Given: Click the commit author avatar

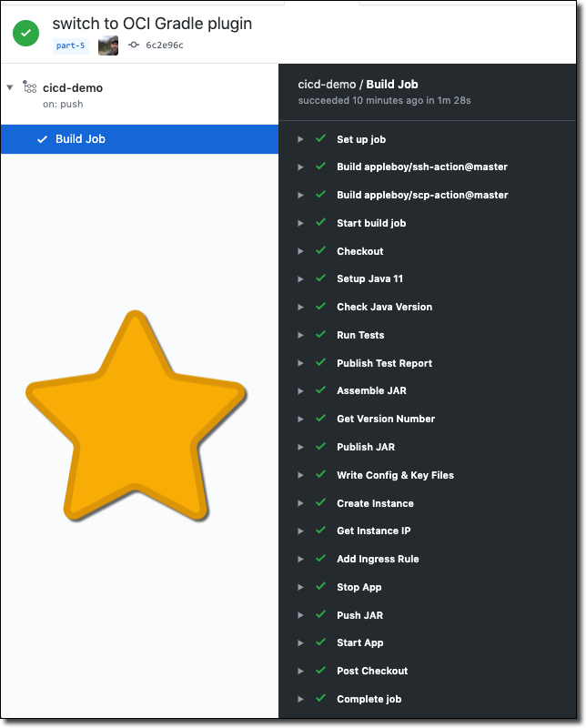Looking at the screenshot, I should pos(108,45).
